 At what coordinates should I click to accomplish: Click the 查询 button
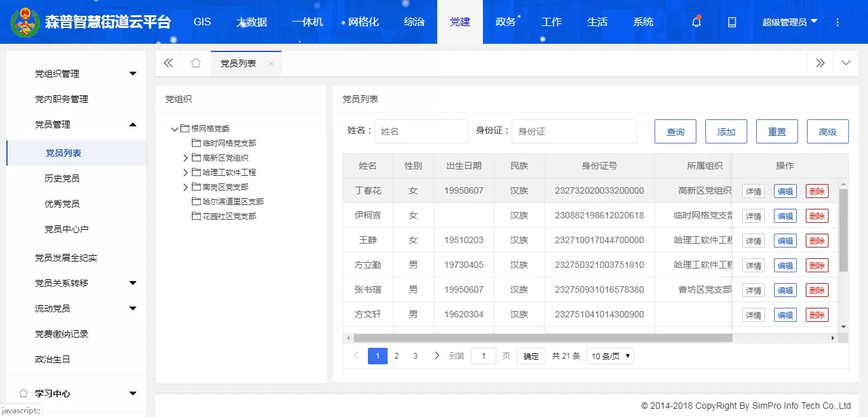pos(675,131)
